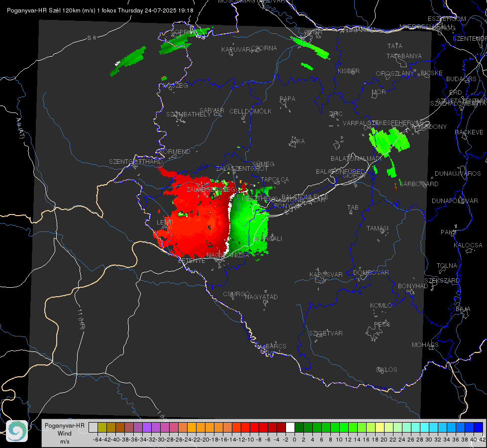Screen dimensions: 487x448
Task: Click the TAB city label
Action: coord(353,208)
